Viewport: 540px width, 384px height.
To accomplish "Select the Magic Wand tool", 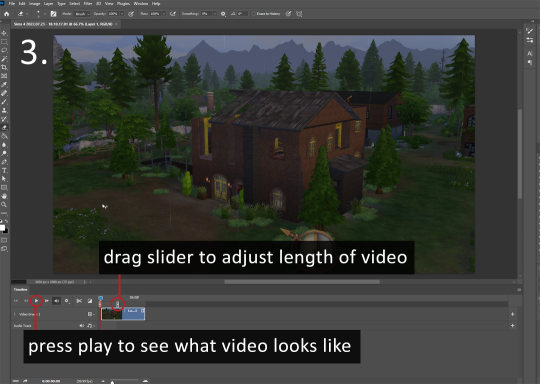I will [x=4, y=59].
